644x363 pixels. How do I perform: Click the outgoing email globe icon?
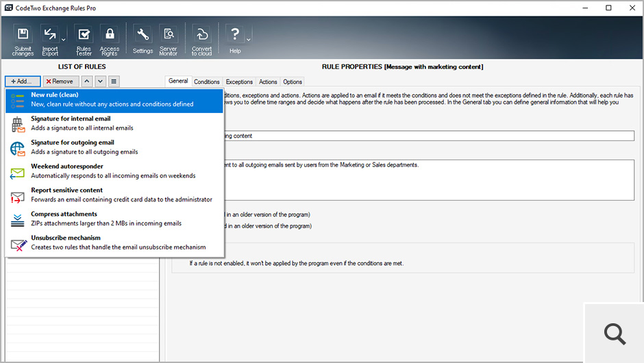coord(18,149)
